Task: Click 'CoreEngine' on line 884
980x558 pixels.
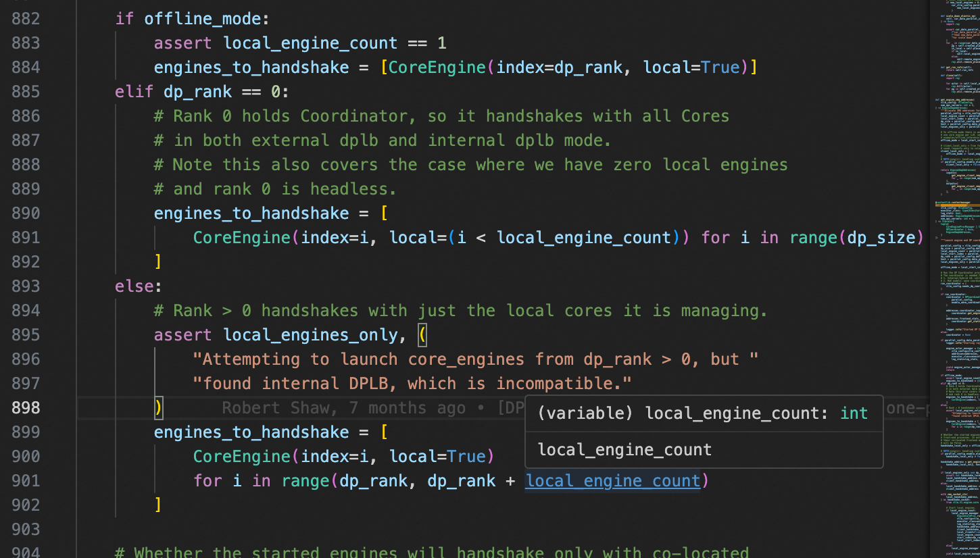Action: point(437,67)
